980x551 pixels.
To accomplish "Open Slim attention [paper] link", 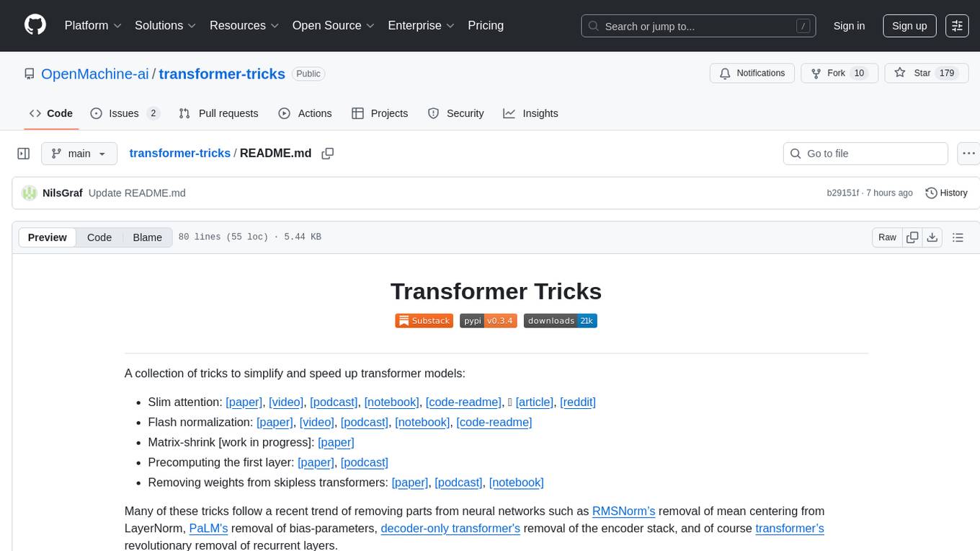I will click(x=244, y=402).
